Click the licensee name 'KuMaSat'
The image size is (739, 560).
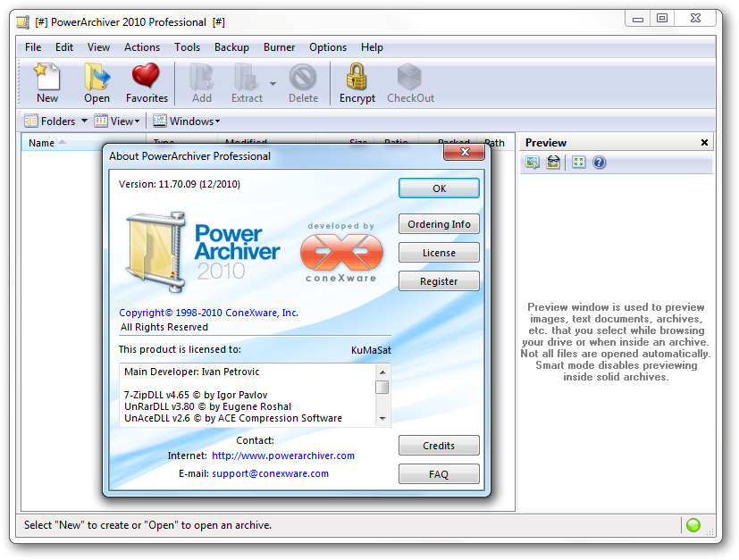point(371,350)
